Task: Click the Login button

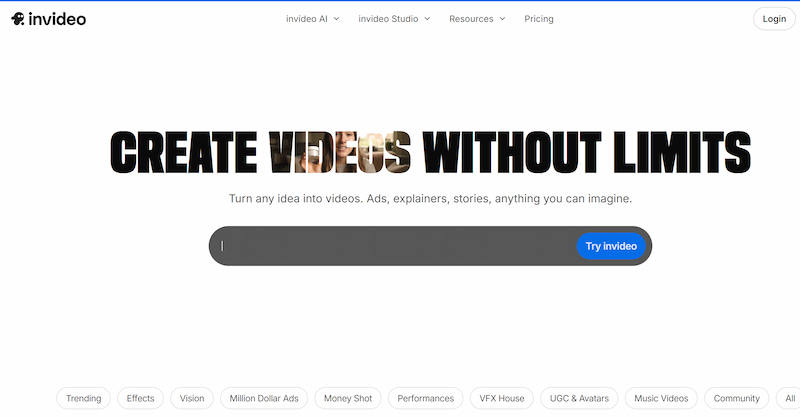Action: tap(774, 19)
